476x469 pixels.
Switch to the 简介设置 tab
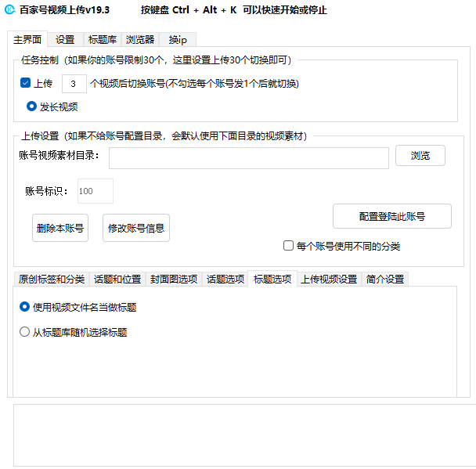(x=385, y=279)
